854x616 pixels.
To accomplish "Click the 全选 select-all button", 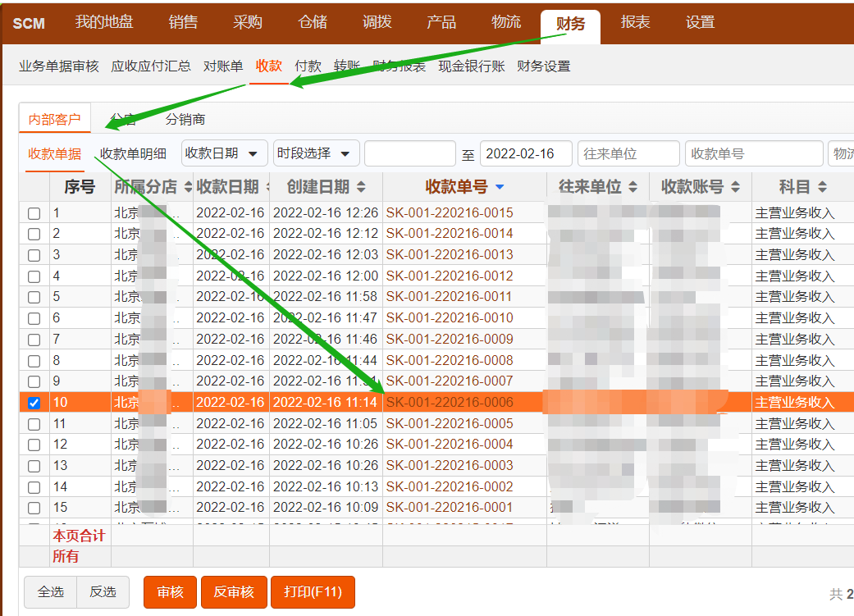I will (x=50, y=592).
